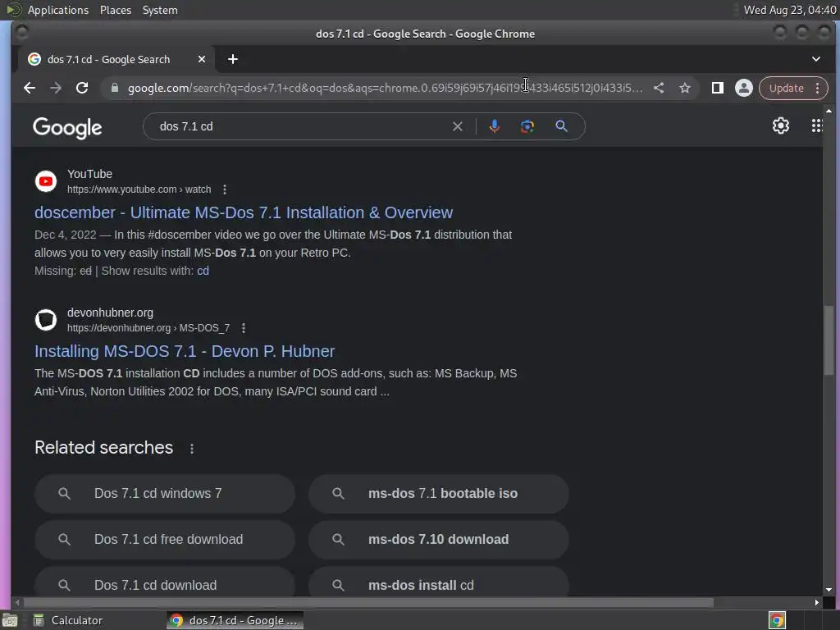This screenshot has width=840, height=630.
Task: Click scroll up arrow on vertical scrollbar
Action: coord(829,111)
